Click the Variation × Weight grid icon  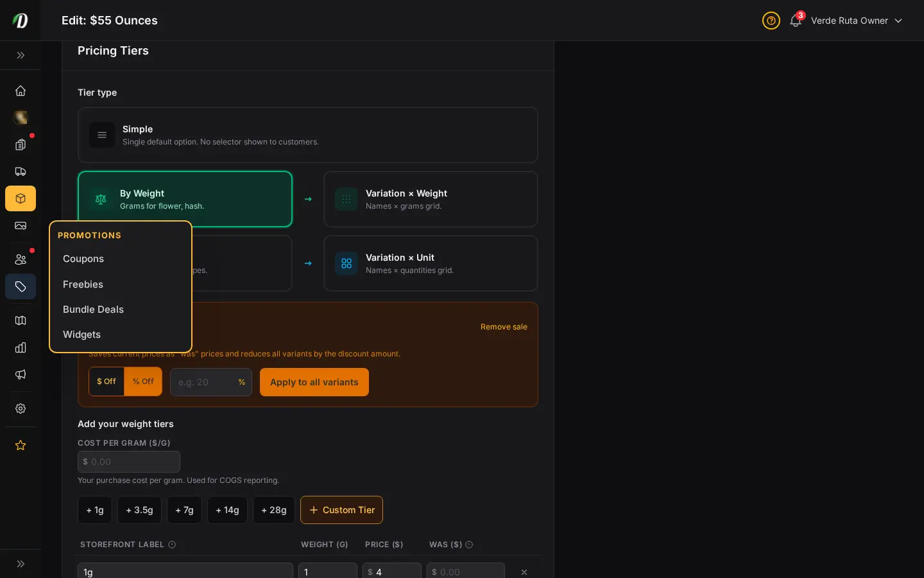pos(346,199)
